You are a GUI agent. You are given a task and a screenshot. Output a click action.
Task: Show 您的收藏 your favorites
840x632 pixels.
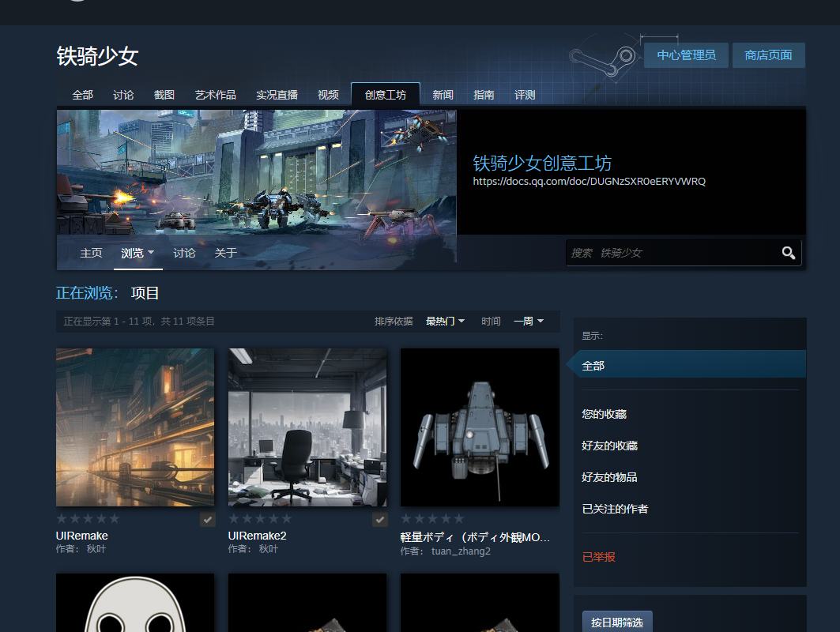click(604, 414)
